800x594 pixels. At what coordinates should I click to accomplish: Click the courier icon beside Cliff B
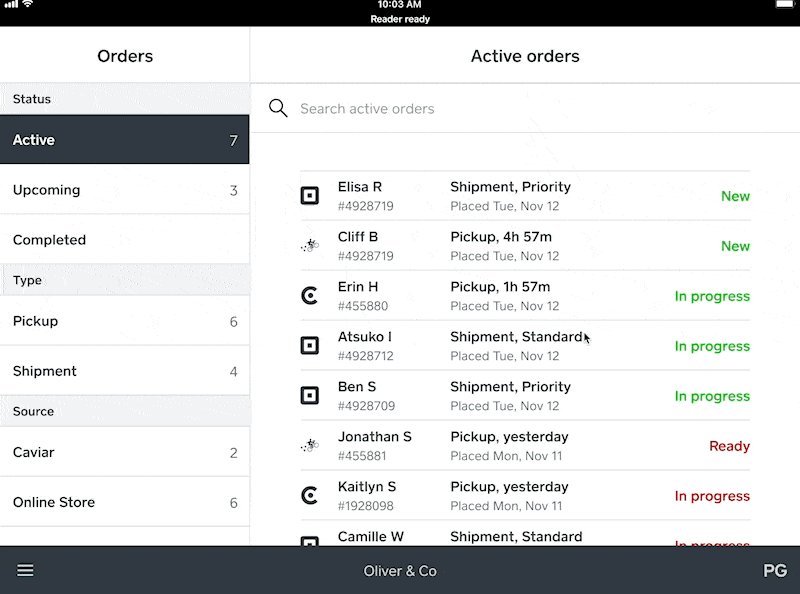point(310,245)
